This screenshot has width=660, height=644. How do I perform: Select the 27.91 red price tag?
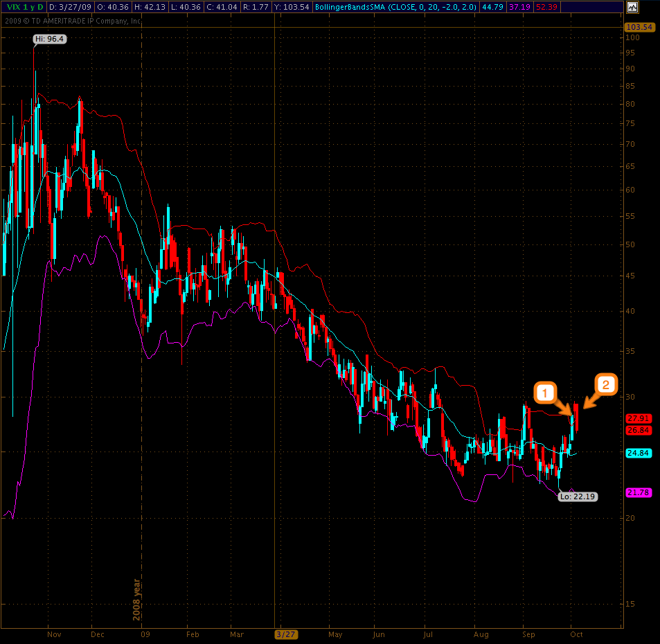(x=638, y=418)
